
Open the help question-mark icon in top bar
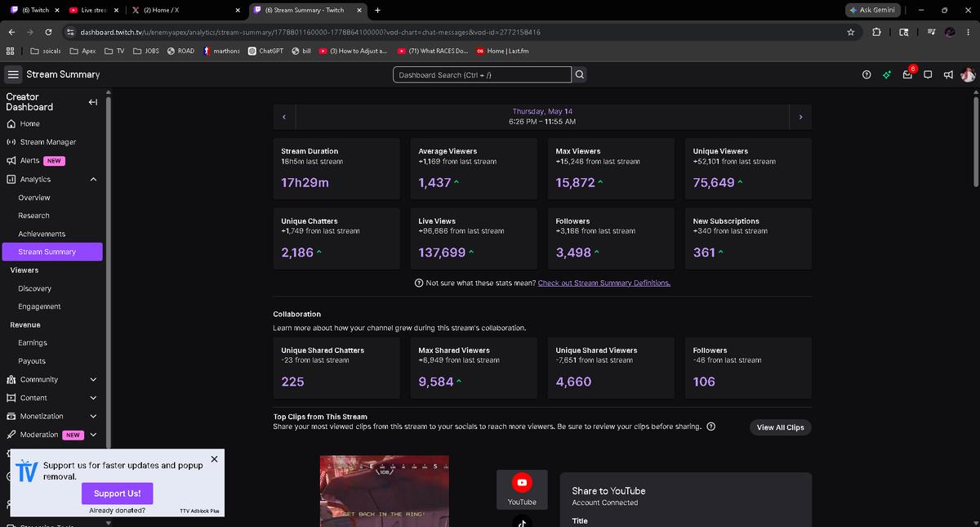tap(866, 74)
